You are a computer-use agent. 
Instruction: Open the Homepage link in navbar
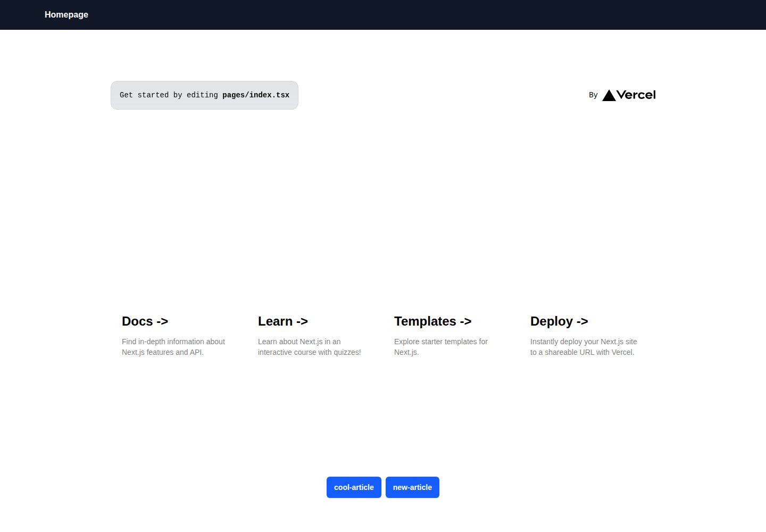coord(66,15)
